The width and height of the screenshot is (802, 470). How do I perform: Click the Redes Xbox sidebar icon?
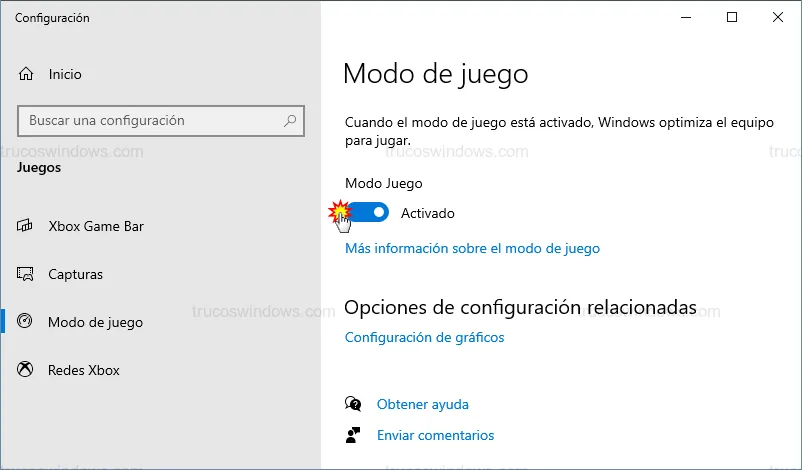click(25, 370)
